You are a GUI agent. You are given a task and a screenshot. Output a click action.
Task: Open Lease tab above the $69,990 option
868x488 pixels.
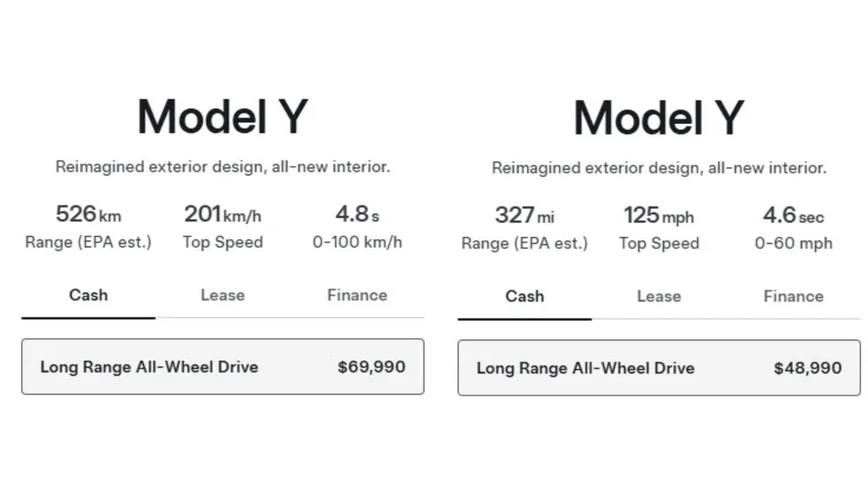coord(222,296)
